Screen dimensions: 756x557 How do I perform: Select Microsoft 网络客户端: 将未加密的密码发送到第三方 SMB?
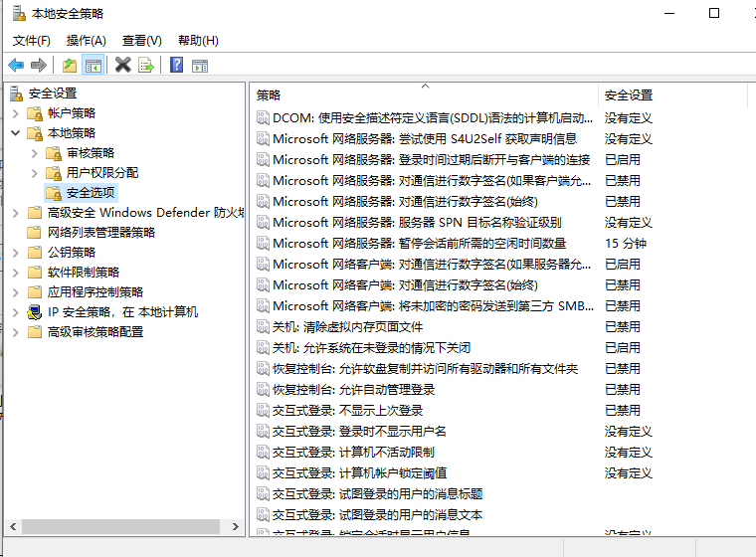click(433, 306)
